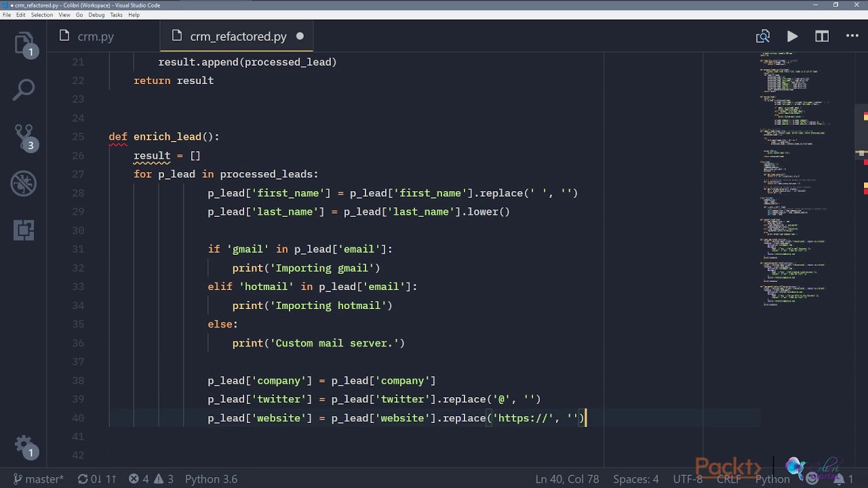The height and width of the screenshot is (488, 868).
Task: Open the Search view in activity bar
Action: click(x=24, y=89)
